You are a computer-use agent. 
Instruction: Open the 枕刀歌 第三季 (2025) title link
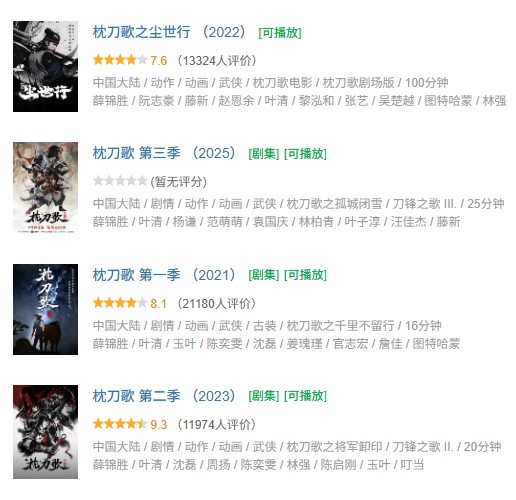(164, 153)
